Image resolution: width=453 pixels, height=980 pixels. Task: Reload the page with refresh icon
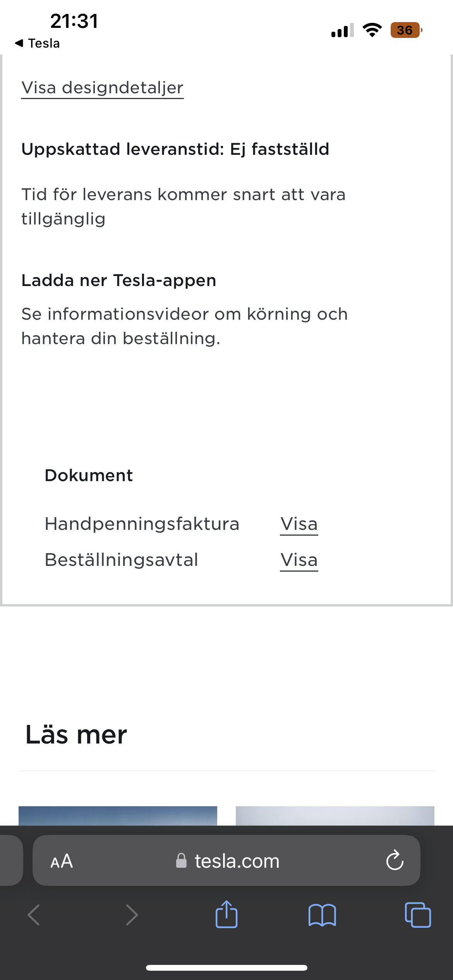click(395, 860)
